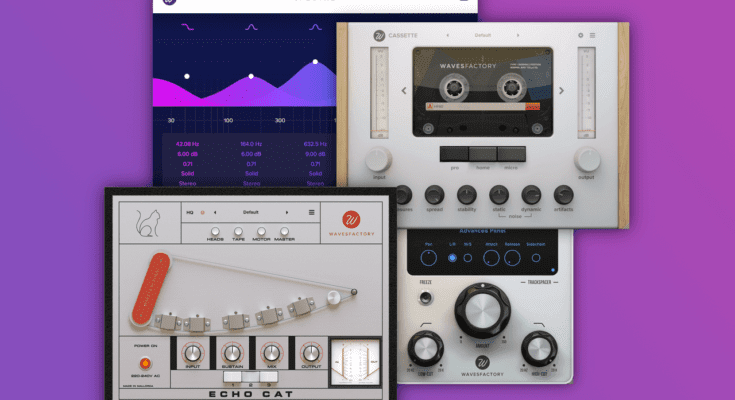Toggle the HQ mode in Echo Cat
Screen dimensions: 735x400
click(202, 212)
